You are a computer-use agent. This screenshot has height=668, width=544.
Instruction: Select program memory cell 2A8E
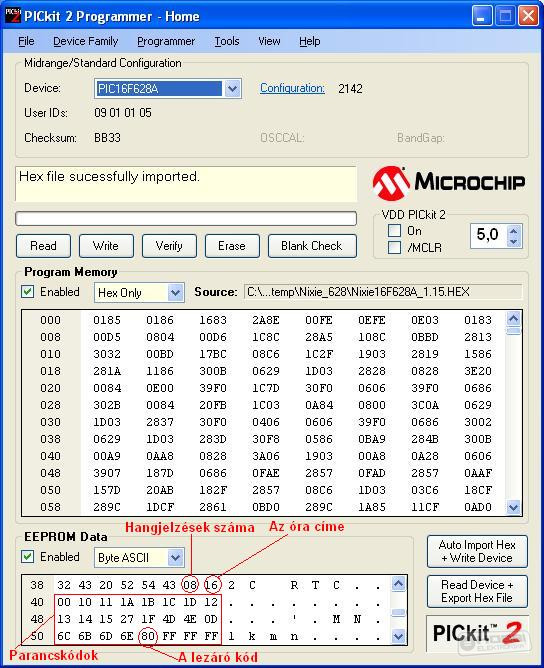[x=266, y=320]
